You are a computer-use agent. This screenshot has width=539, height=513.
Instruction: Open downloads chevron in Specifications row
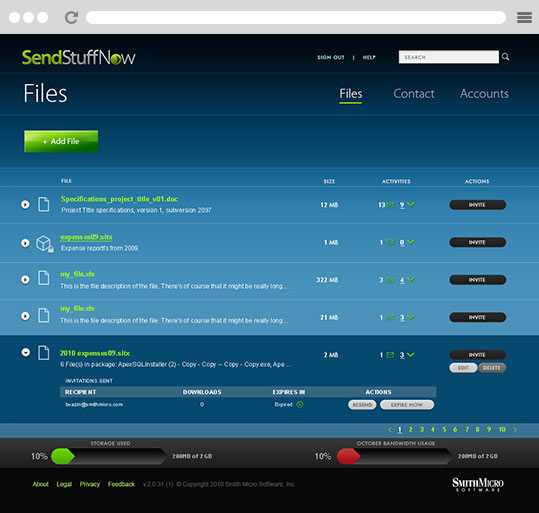pyautogui.click(x=410, y=205)
